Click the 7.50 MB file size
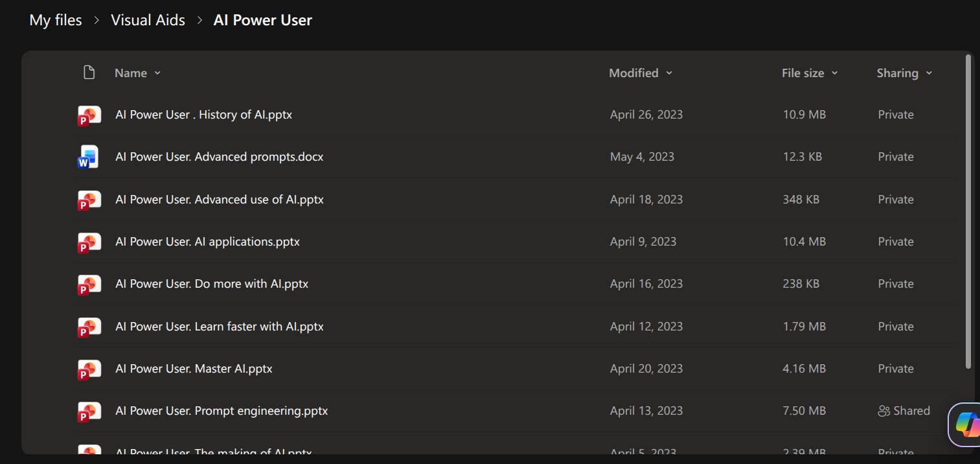 [804, 411]
